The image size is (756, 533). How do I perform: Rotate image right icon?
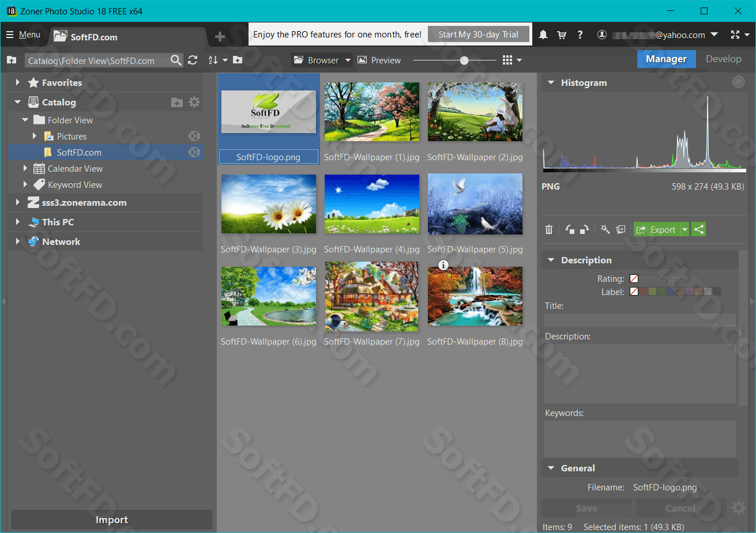coord(584,229)
